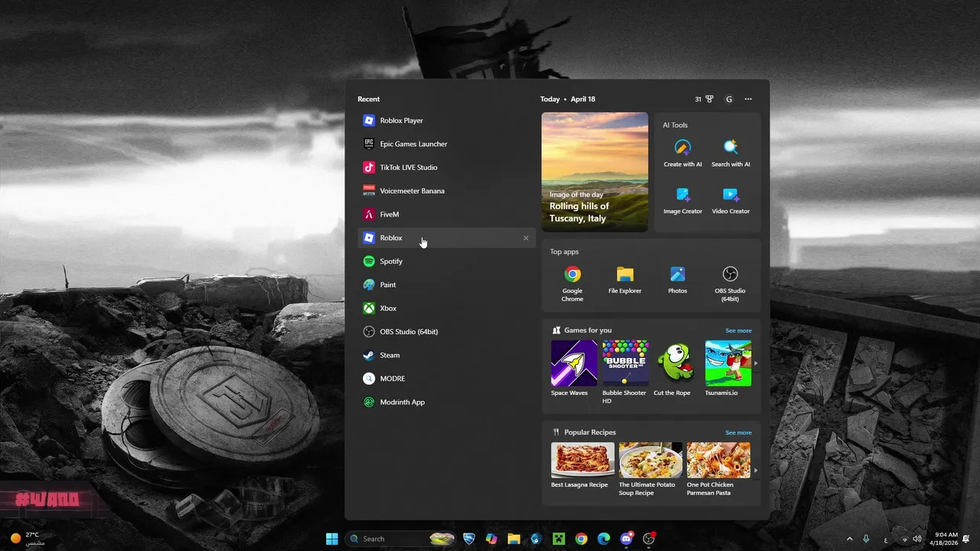Screen dimensions: 980x551
Task: Open the Create with AI tool
Action: click(683, 153)
